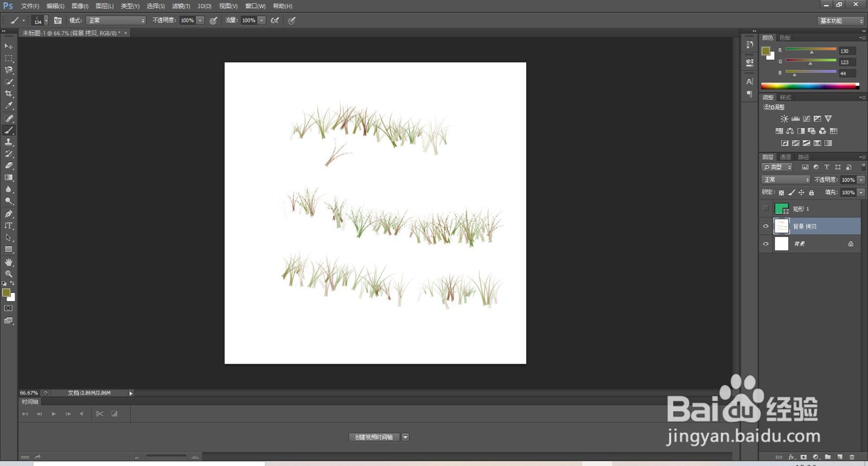The image size is (868, 466).
Task: Select the Crop tool
Action: [9, 94]
